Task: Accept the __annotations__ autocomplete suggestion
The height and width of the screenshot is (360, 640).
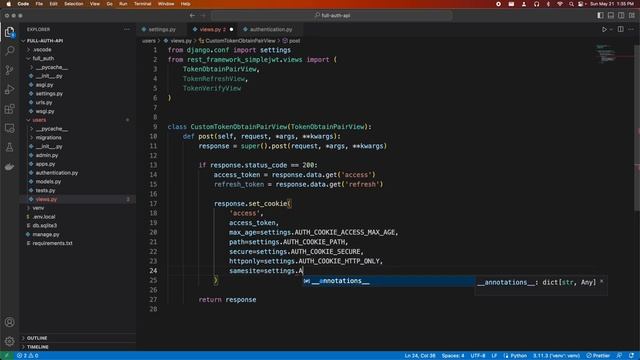Action: (389, 281)
